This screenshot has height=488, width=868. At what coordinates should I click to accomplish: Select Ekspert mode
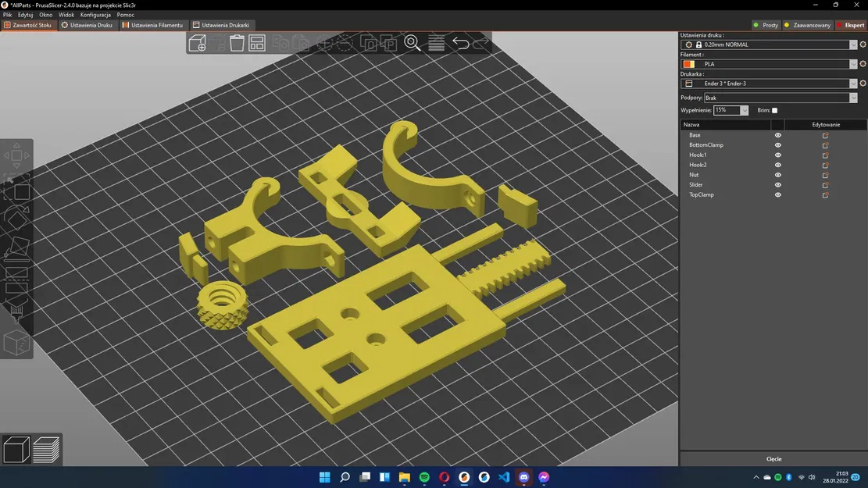(x=851, y=25)
